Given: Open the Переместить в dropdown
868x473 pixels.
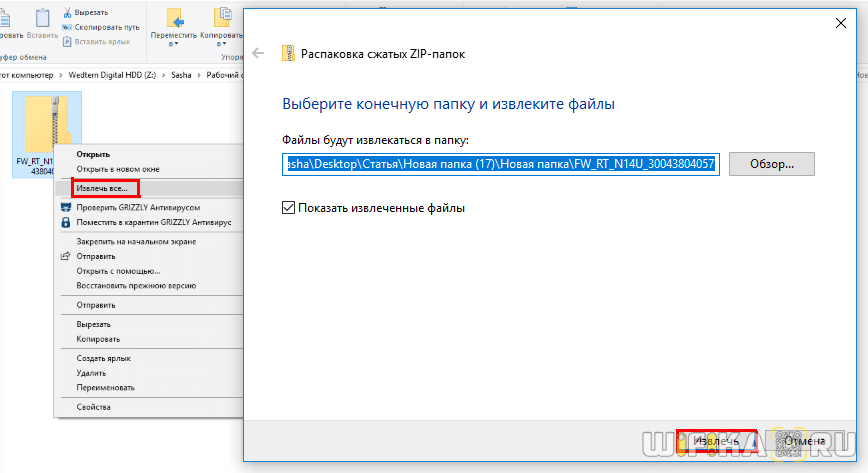Looking at the screenshot, I should [171, 43].
